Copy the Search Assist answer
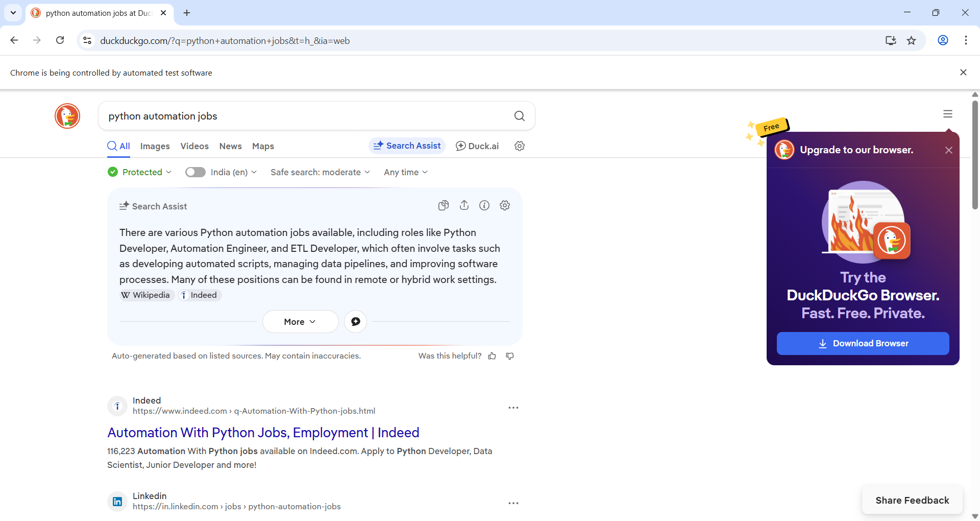980x521 pixels. point(443,205)
